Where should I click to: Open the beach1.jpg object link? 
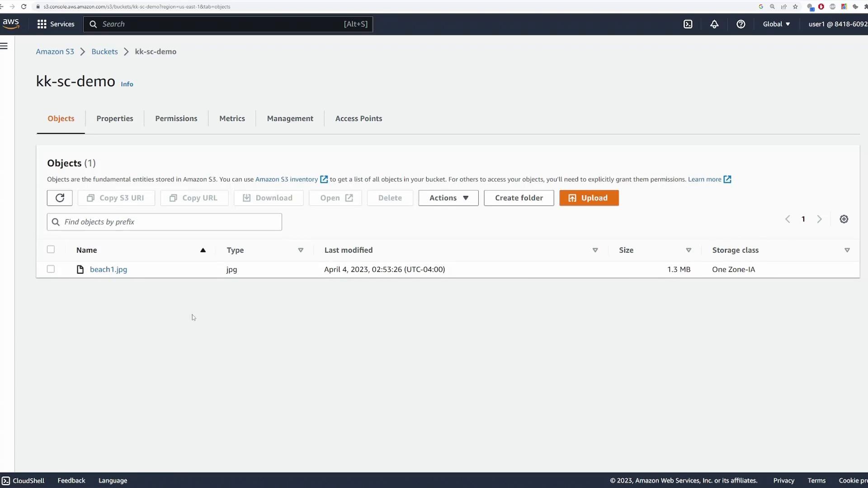(x=108, y=269)
